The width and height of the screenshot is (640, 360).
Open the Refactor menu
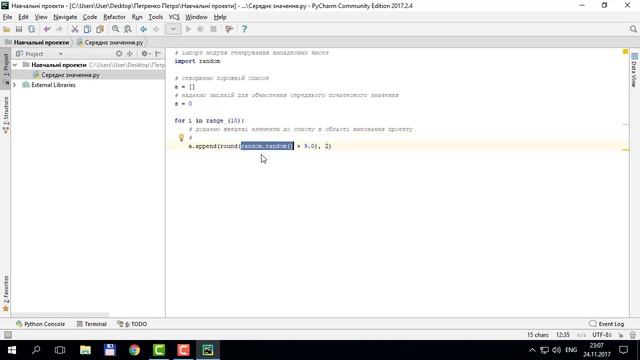coord(114,17)
